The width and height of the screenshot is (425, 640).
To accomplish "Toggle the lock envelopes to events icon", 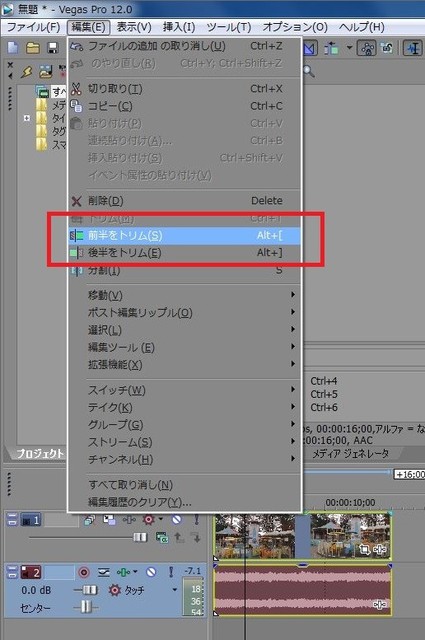I will (367, 48).
